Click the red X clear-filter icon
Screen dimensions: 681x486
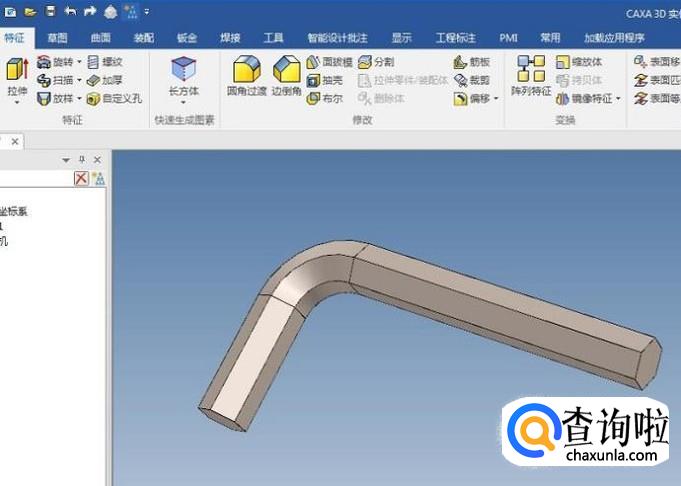tap(81, 179)
